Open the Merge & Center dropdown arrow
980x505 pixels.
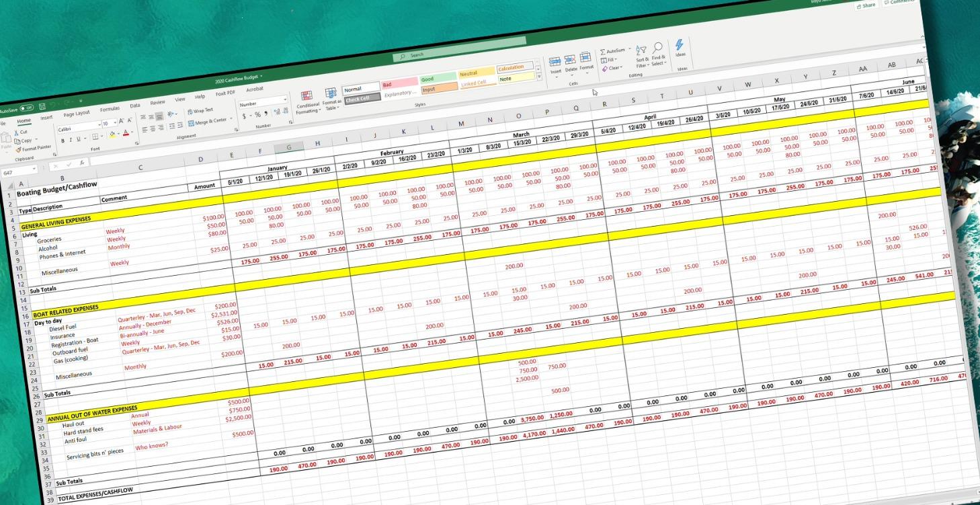pyautogui.click(x=231, y=118)
